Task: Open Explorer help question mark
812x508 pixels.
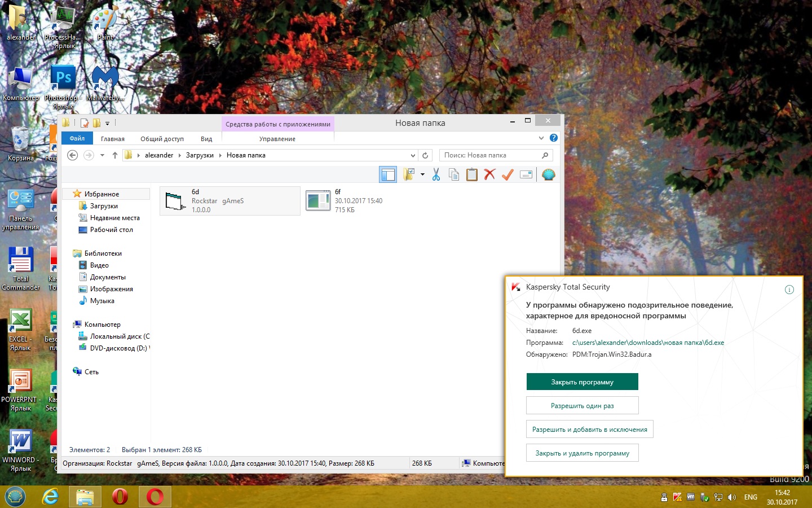Action: (554, 138)
